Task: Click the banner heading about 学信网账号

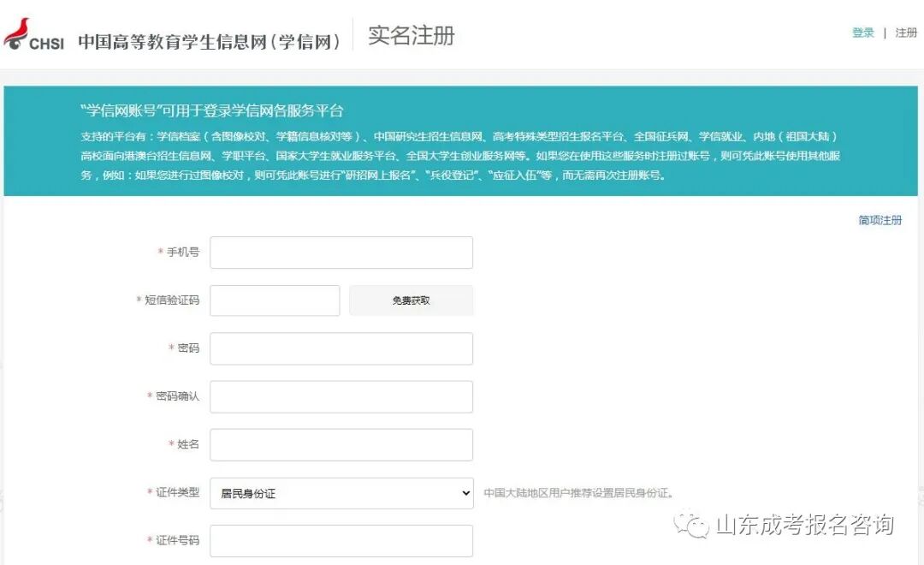Action: coord(212,110)
